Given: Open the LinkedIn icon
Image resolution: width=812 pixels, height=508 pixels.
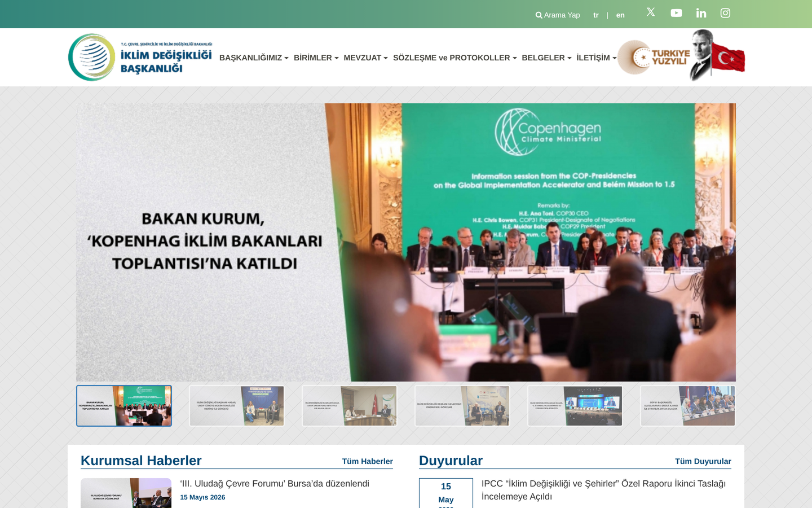Looking at the screenshot, I should pyautogui.click(x=701, y=13).
